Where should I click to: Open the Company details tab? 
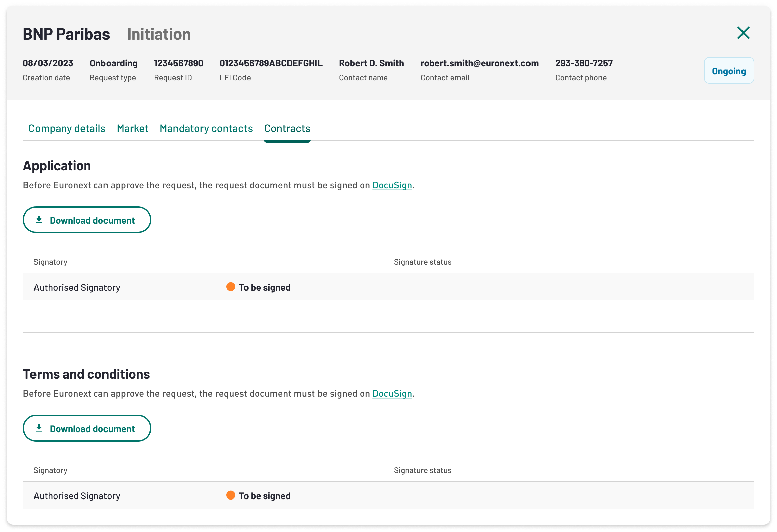[67, 128]
